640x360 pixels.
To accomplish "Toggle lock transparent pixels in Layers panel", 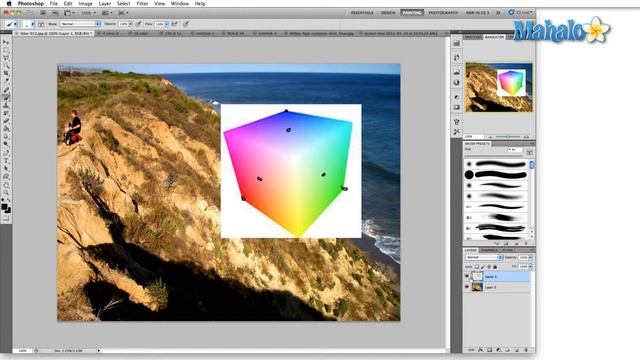I will point(477,267).
